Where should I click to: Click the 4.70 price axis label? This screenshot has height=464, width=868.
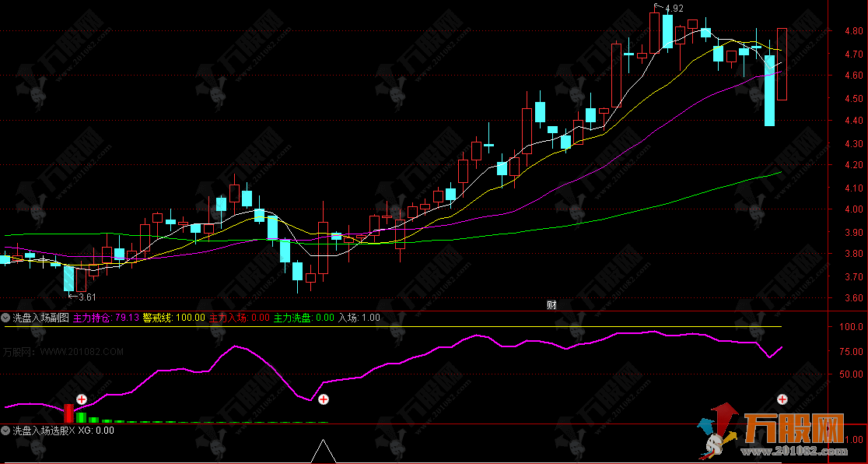(853, 54)
